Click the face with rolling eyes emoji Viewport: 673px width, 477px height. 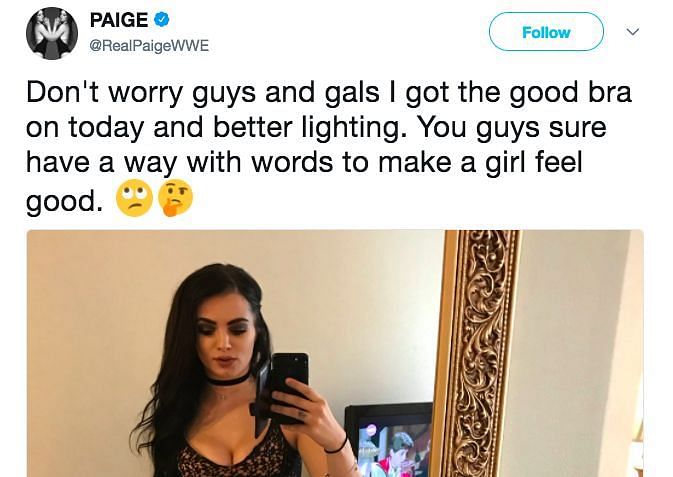tap(134, 198)
